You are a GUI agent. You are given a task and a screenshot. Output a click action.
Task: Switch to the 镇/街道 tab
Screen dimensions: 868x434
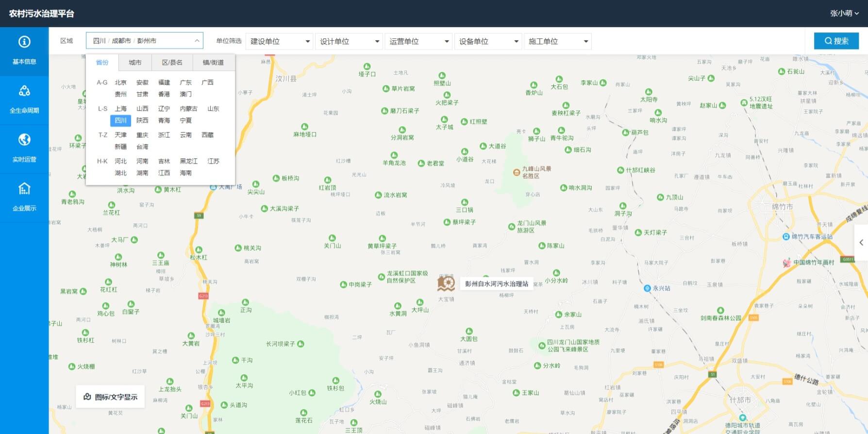(x=214, y=63)
